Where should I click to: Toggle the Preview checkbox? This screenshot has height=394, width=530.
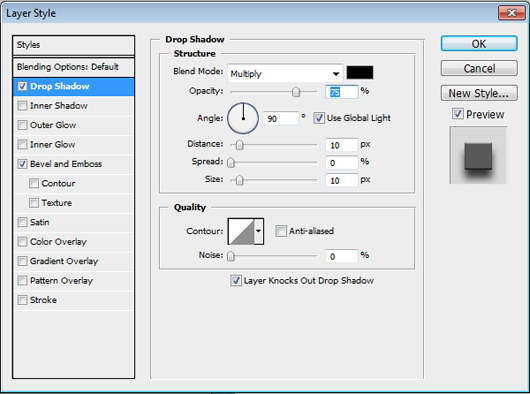(x=458, y=114)
